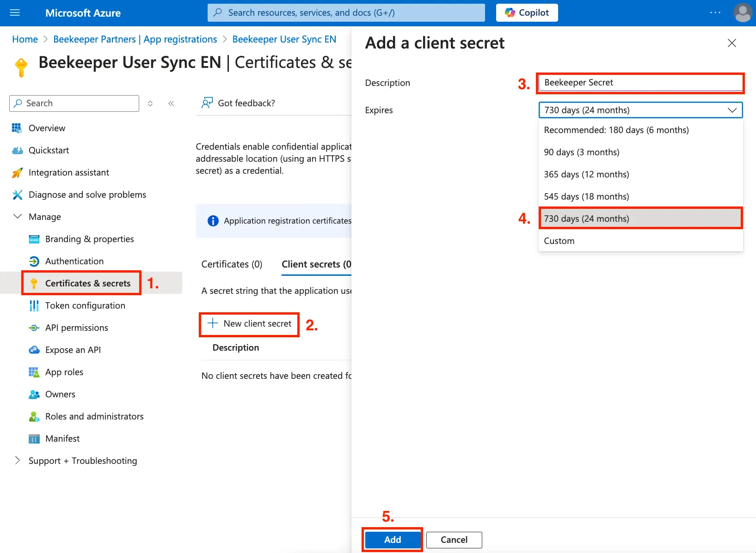Click the blue info icon in the banner
Viewport: 756px width, 553px height.
coord(213,221)
